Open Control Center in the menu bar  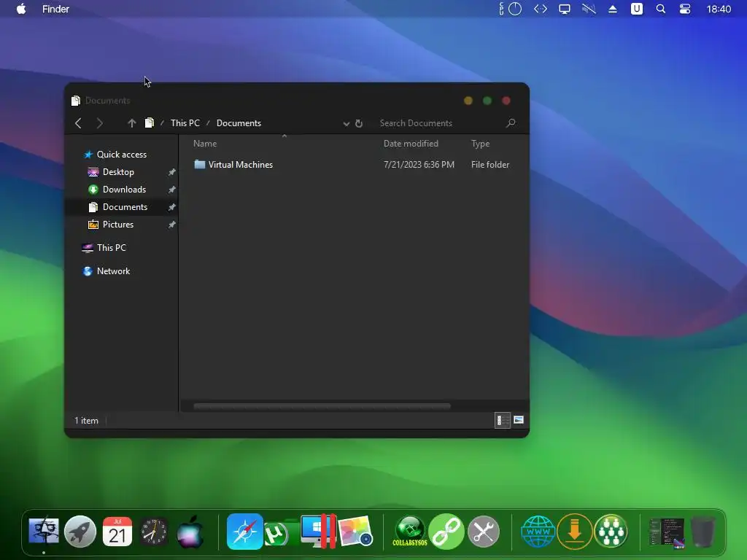[684, 9]
